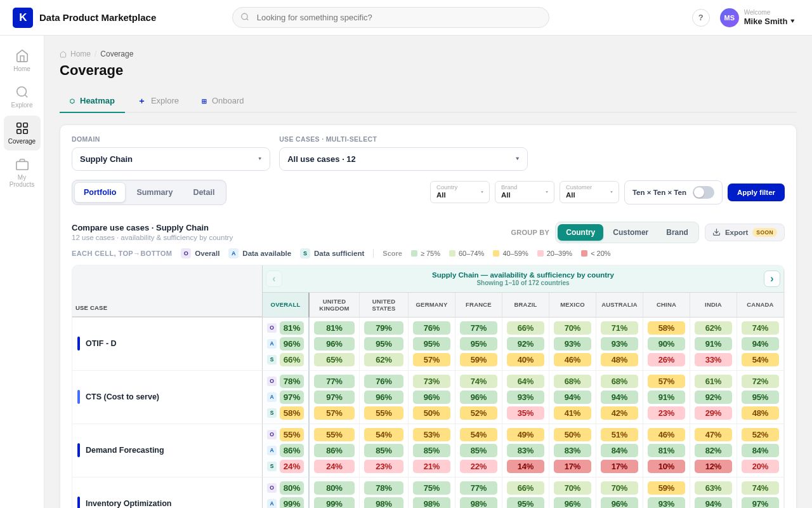The height and width of the screenshot is (508, 812).
Task: Click the K marketplace logo
Action: pos(23,18)
